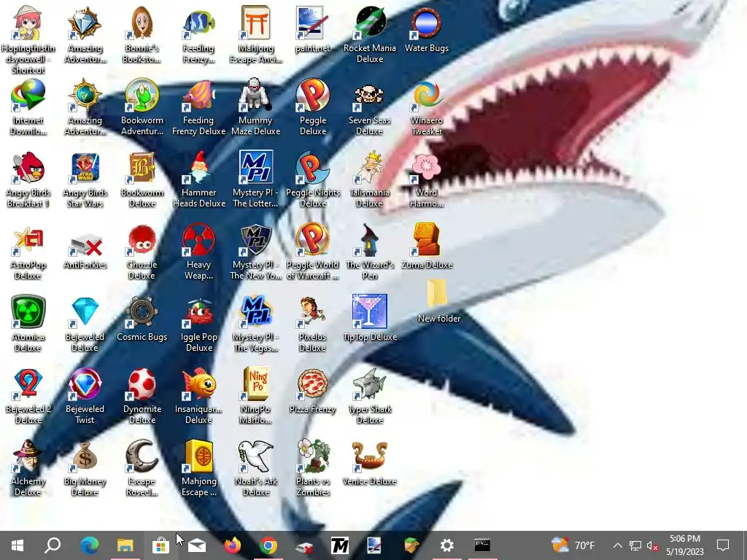This screenshot has width=747, height=560.
Task: Open Word Harmony flower icon
Action: 426,167
